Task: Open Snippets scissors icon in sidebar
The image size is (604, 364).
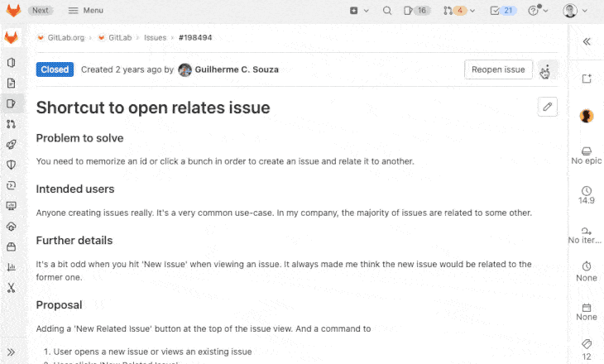Action: (12, 288)
